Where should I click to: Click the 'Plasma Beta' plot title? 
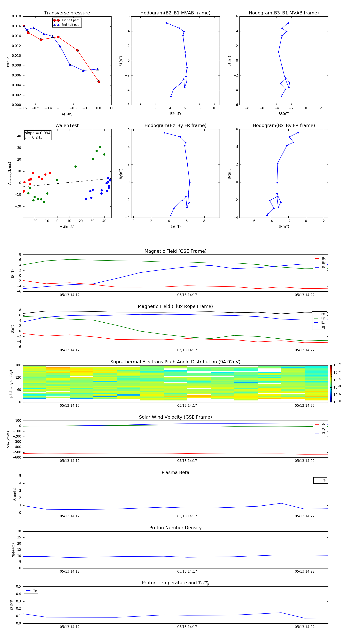pyautogui.click(x=175, y=472)
